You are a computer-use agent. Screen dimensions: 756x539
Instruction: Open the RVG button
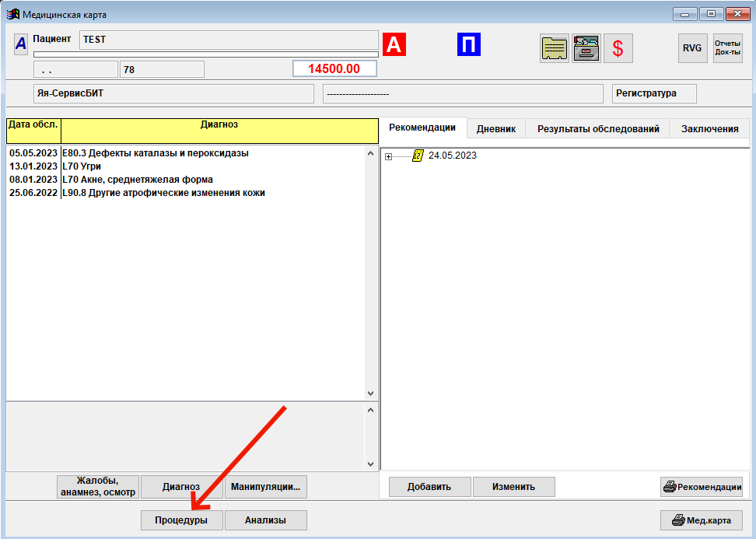point(692,48)
